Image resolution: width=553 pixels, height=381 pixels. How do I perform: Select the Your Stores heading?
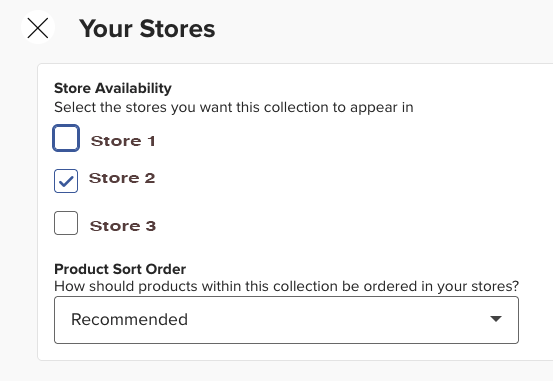[x=147, y=28]
